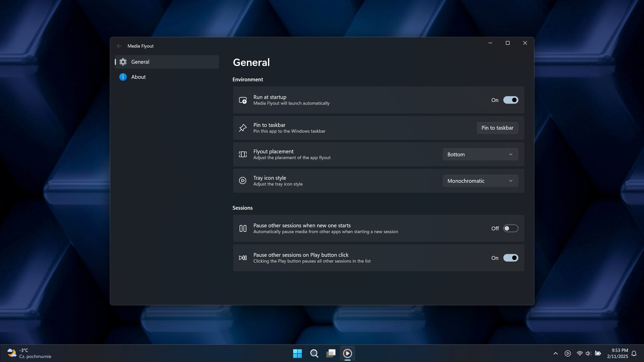
Task: Expand the Tray icon style Monochromatic dropdown
Action: pyautogui.click(x=480, y=181)
